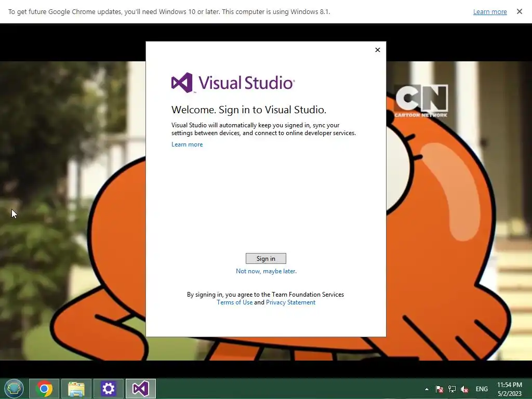Open the Learn more link in Visual Studio dialog

tap(187, 144)
